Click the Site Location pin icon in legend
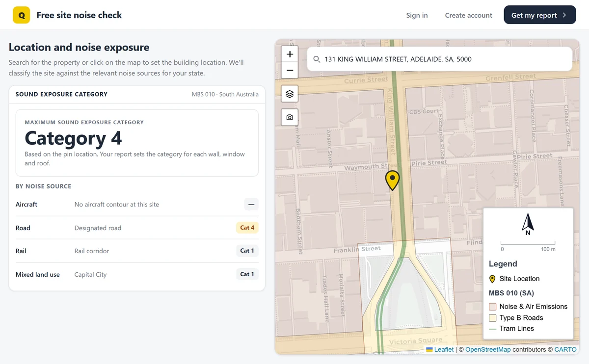 pyautogui.click(x=492, y=279)
